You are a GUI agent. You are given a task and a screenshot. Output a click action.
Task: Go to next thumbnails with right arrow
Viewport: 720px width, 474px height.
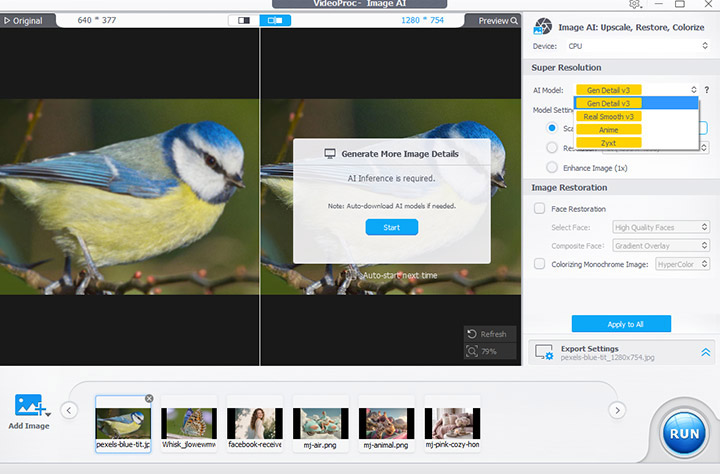click(x=617, y=410)
